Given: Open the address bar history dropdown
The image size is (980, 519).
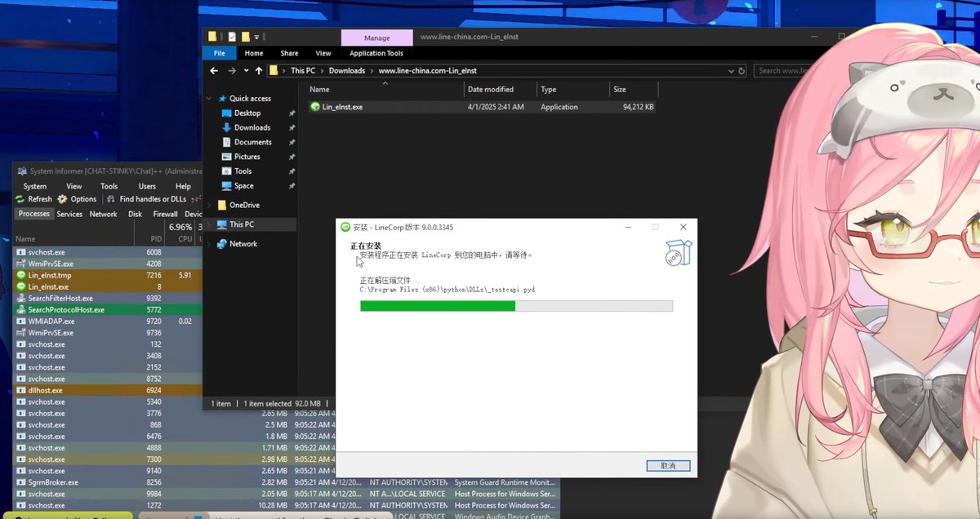Looking at the screenshot, I should pyautogui.click(x=729, y=71).
